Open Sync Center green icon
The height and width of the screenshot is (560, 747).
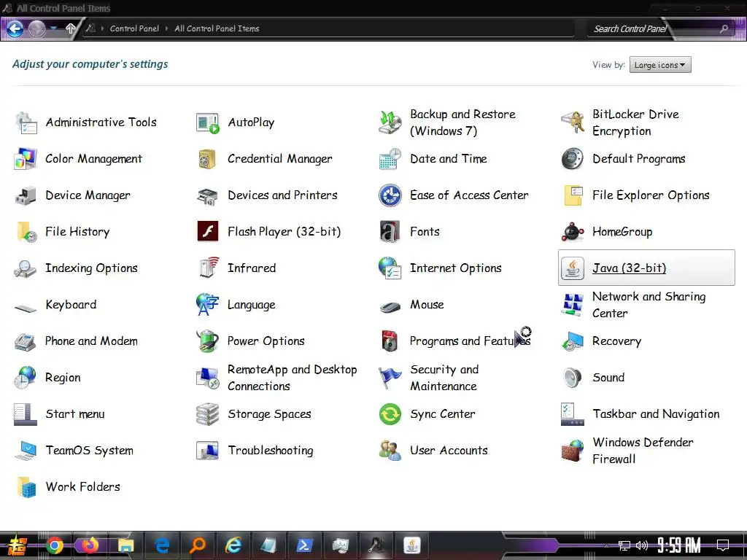pos(390,414)
